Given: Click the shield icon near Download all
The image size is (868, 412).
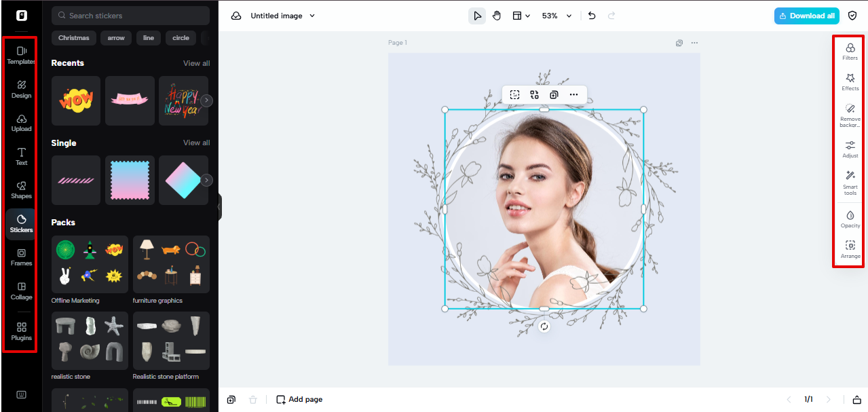Looking at the screenshot, I should 852,16.
